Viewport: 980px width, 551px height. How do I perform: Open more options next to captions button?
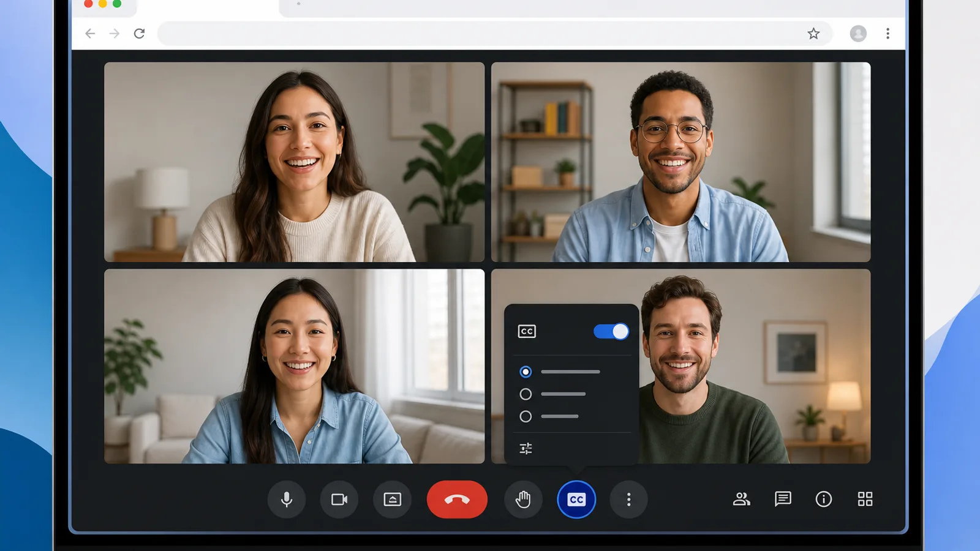[x=628, y=500]
